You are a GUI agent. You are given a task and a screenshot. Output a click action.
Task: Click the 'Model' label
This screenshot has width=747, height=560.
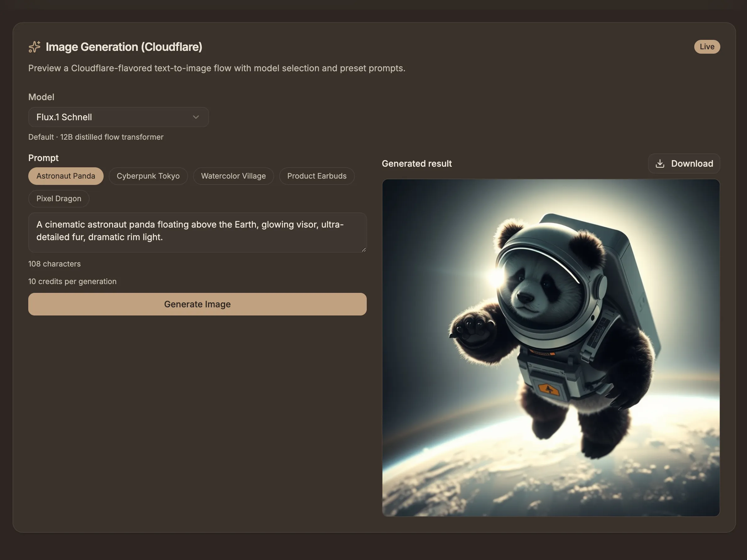41,97
